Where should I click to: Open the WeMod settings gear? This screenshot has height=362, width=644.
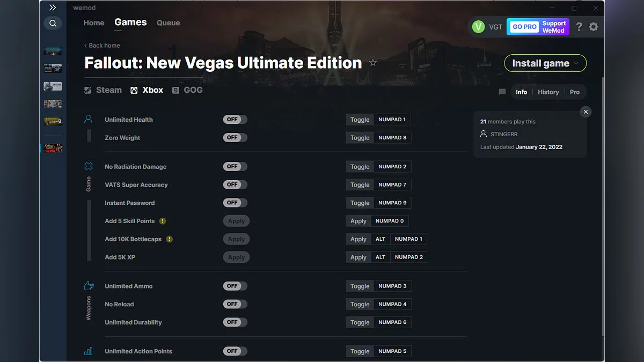(594, 26)
